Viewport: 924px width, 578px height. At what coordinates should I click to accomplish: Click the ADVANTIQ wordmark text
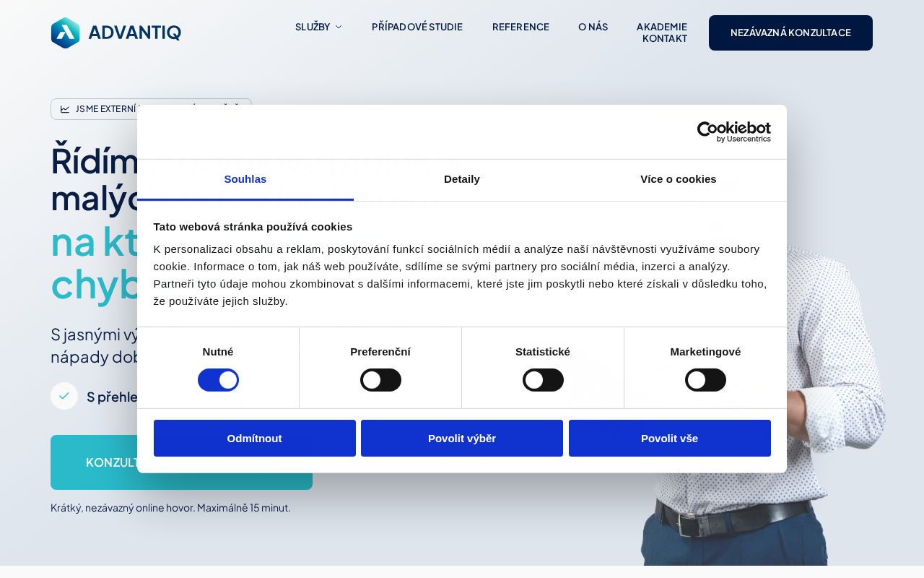pos(134,33)
